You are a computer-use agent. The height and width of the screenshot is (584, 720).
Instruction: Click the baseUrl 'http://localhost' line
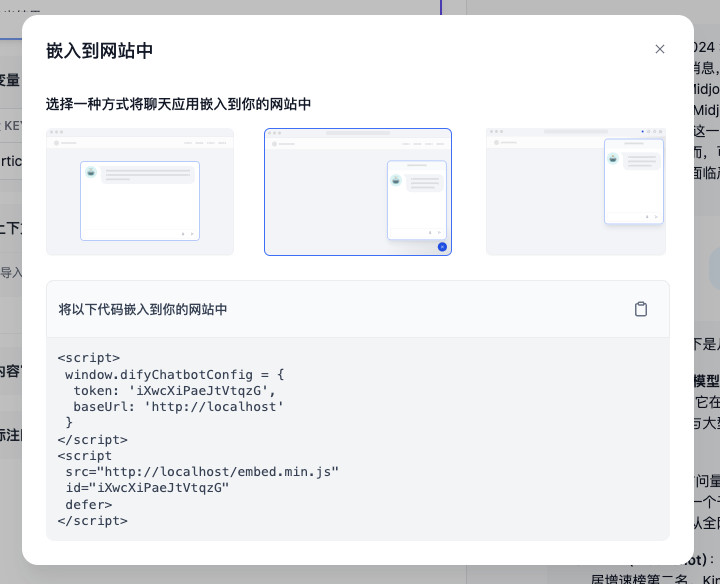(178, 407)
